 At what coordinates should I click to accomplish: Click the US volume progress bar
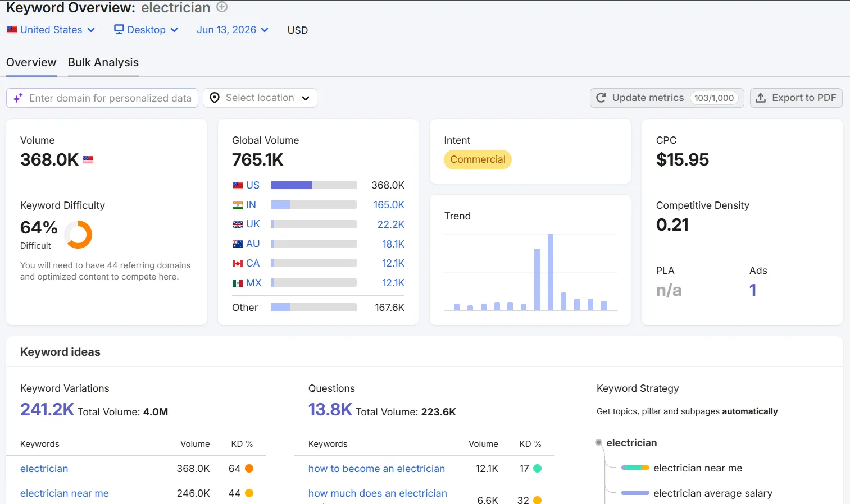click(x=314, y=185)
